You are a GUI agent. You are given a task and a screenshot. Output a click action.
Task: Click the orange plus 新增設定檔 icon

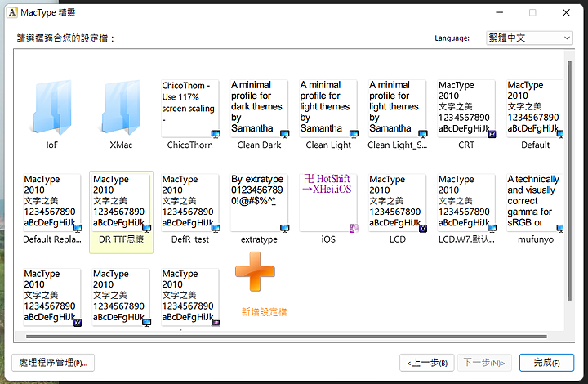click(x=255, y=271)
